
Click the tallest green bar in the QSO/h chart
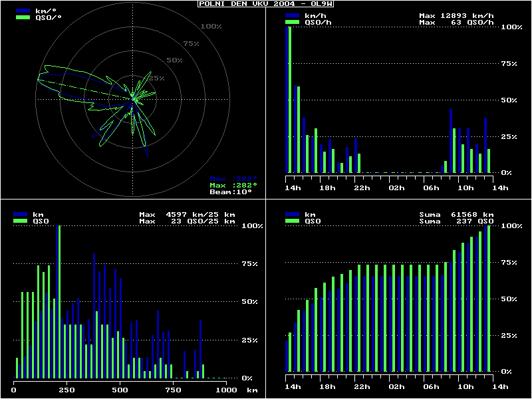(290, 100)
